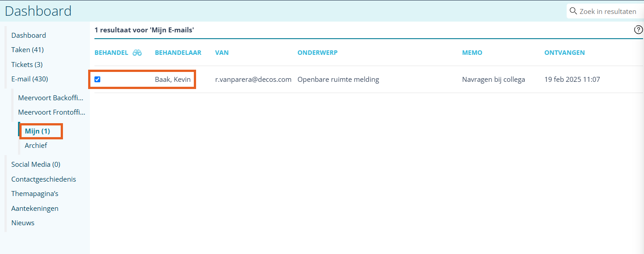The width and height of the screenshot is (644, 254).
Task: Open Aantekeningen in the sidebar
Action: tap(35, 209)
